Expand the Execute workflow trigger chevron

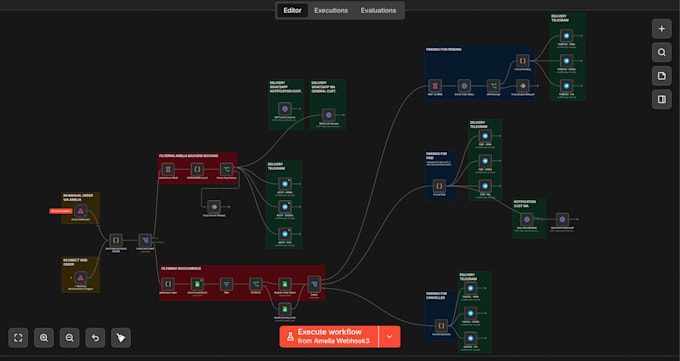(x=389, y=337)
